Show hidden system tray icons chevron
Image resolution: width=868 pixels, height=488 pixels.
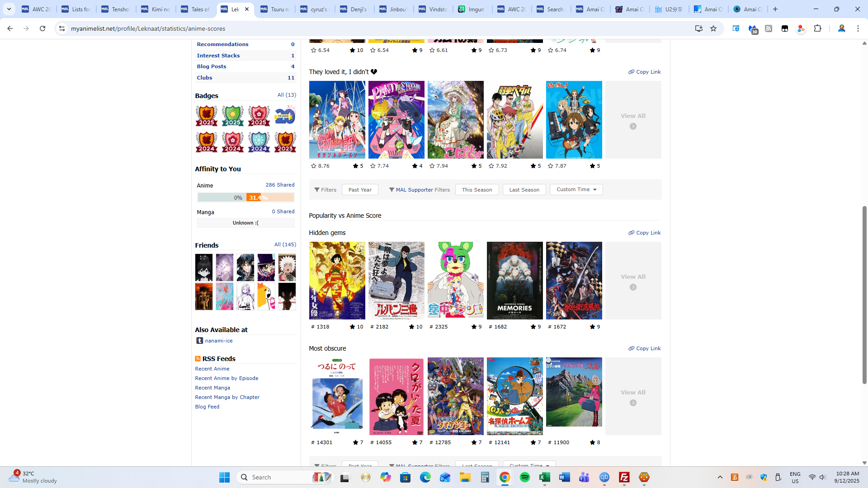click(x=720, y=477)
